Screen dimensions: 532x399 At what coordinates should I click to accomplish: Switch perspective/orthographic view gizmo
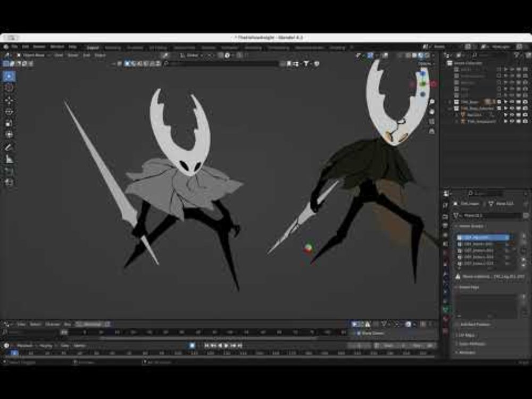point(432,131)
